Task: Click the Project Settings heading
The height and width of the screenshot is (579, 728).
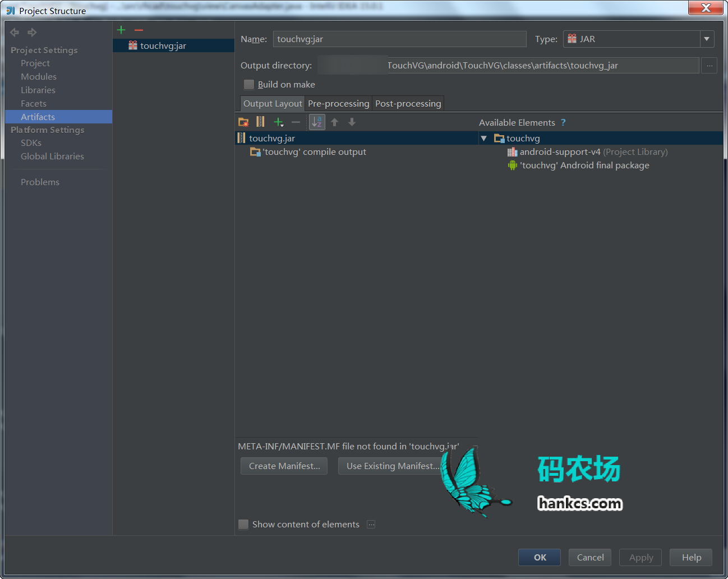Action: point(44,50)
